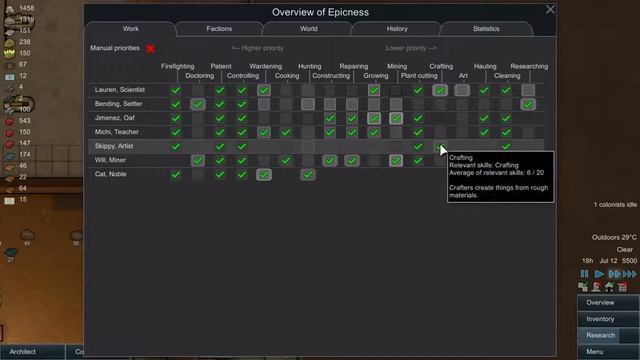The height and width of the screenshot is (360, 640).
Task: Enable Researching for Lauren
Action: tap(528, 90)
